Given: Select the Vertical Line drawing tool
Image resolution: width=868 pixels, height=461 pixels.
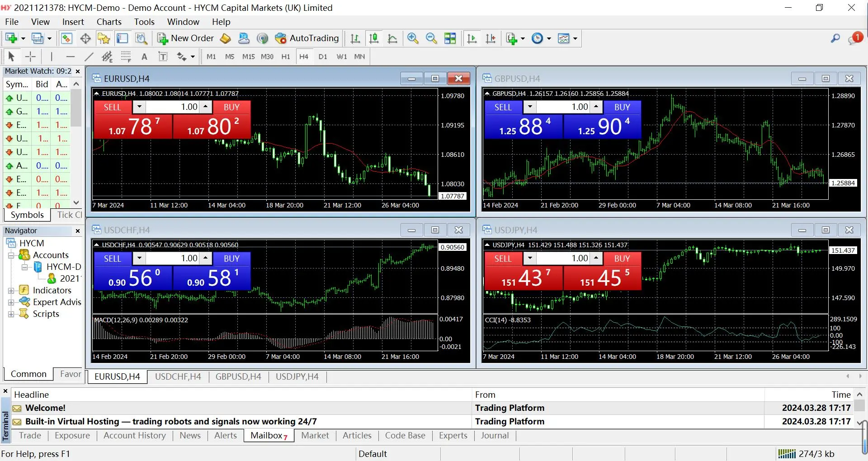Looking at the screenshot, I should click(x=52, y=56).
